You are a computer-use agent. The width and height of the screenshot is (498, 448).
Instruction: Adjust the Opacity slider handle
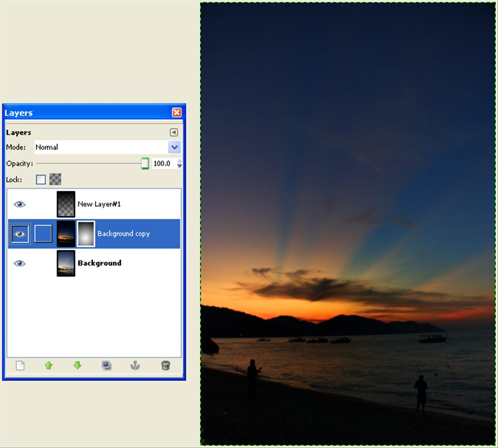tap(145, 163)
